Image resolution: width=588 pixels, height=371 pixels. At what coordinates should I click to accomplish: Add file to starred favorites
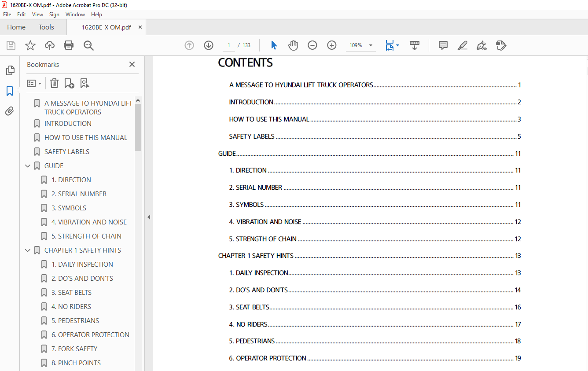coord(30,45)
